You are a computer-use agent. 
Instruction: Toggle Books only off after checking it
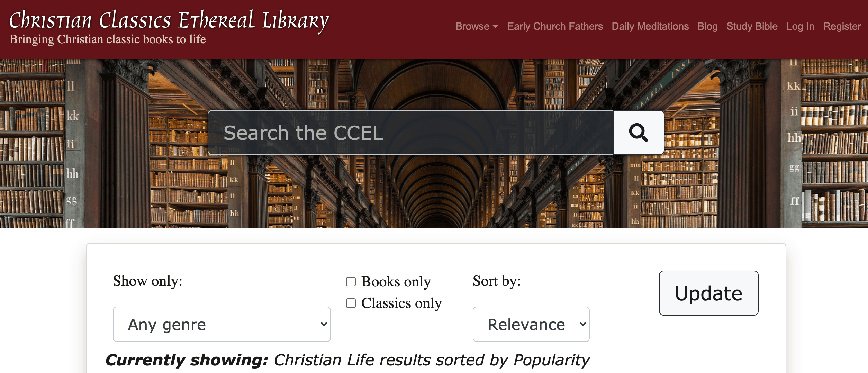pos(351,282)
